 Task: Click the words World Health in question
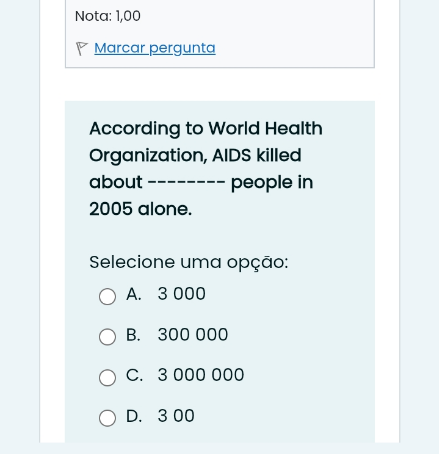(x=265, y=128)
